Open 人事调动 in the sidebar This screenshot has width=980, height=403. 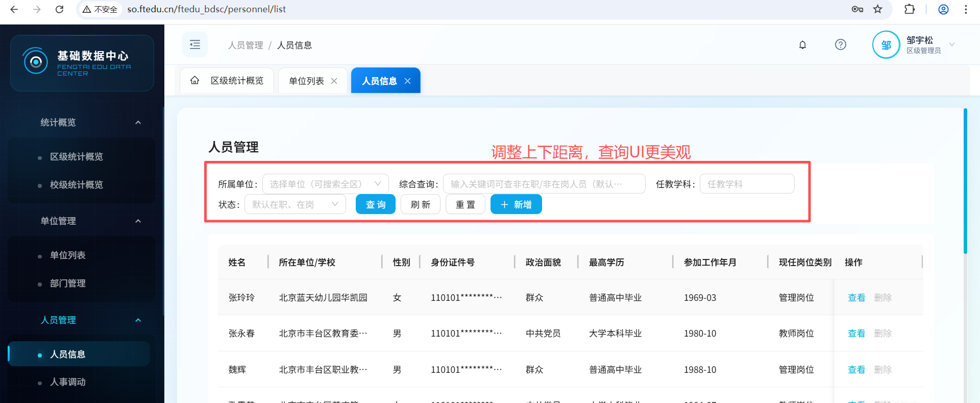point(67,382)
